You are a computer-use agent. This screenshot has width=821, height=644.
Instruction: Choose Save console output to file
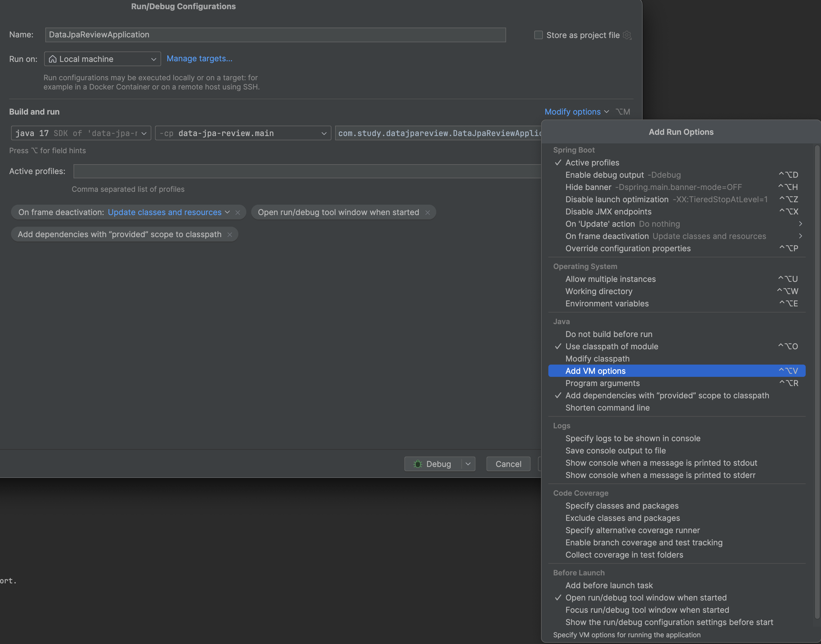[677, 451]
